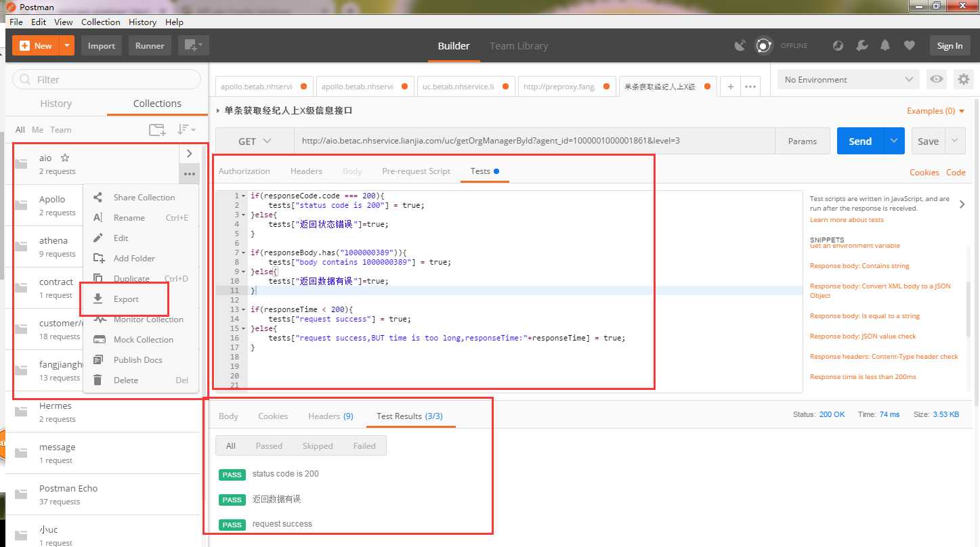Open the tab options three-dots button

(x=750, y=87)
